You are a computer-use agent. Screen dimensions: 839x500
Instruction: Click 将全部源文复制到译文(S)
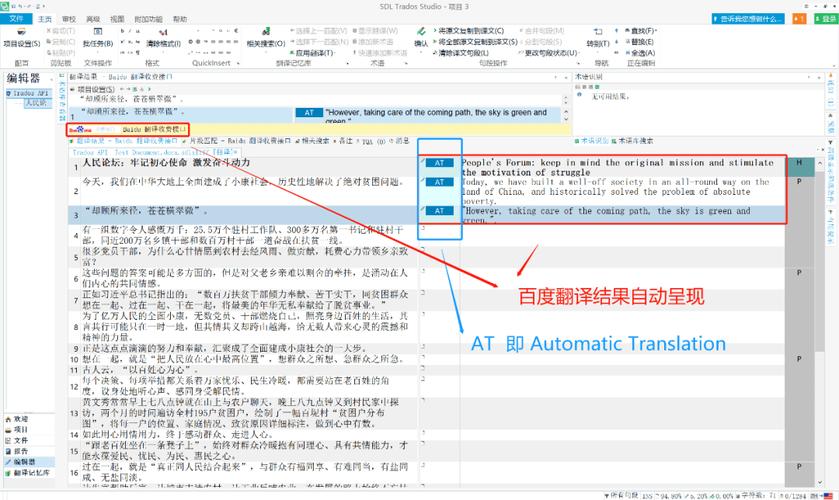click(476, 42)
